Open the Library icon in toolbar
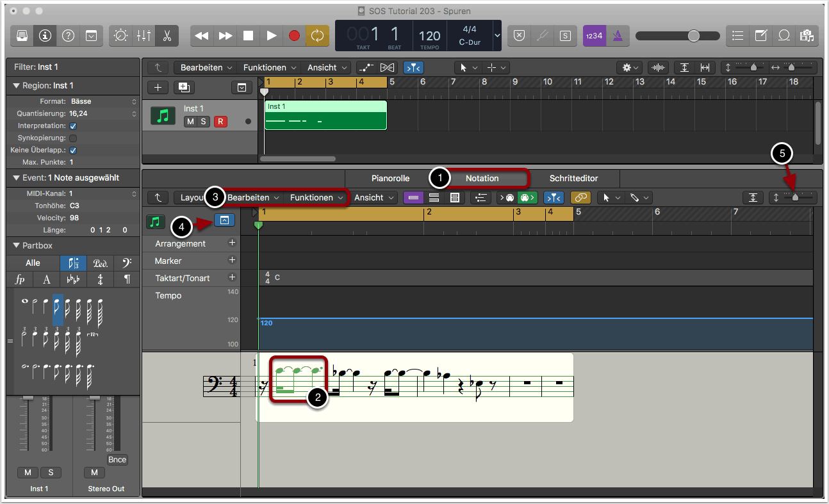The height and width of the screenshot is (504, 829). 22,36
